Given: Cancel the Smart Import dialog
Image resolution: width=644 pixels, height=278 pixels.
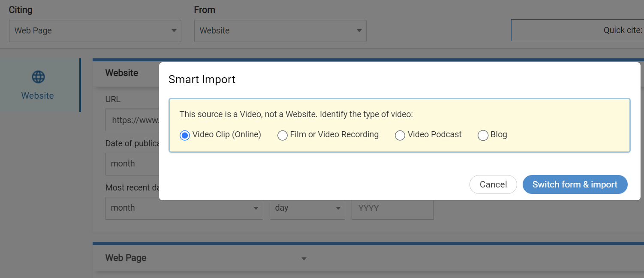Looking at the screenshot, I should [493, 184].
